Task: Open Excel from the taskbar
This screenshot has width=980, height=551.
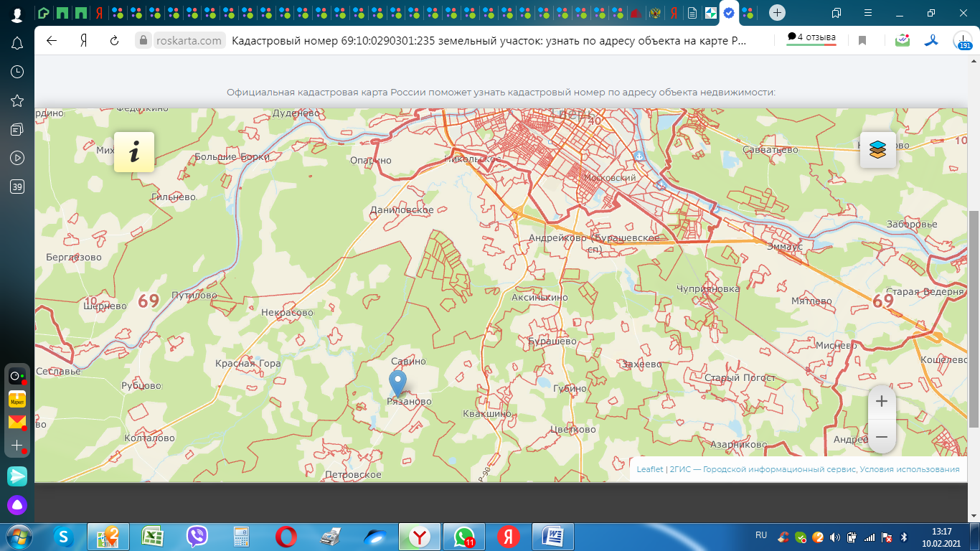Action: [x=151, y=537]
